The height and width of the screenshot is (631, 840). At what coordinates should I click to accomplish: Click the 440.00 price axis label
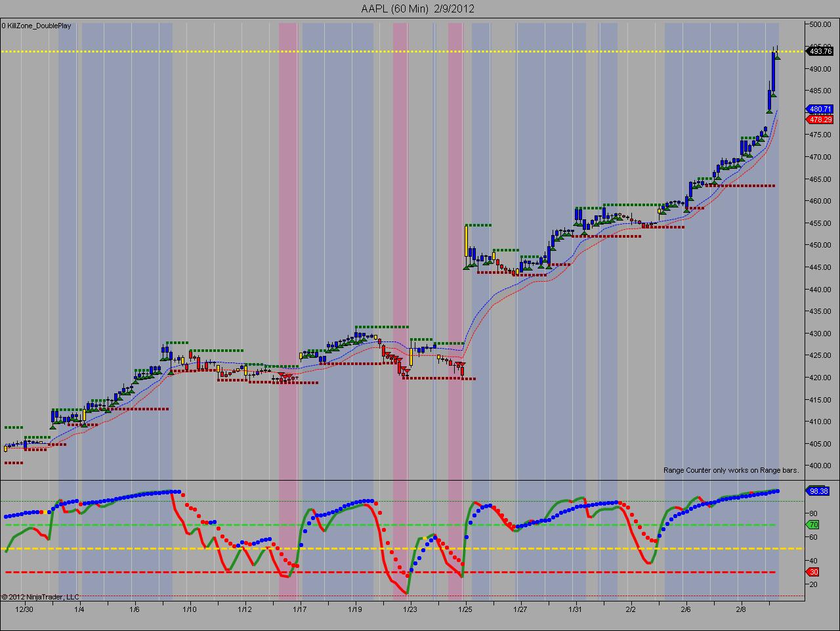click(820, 290)
